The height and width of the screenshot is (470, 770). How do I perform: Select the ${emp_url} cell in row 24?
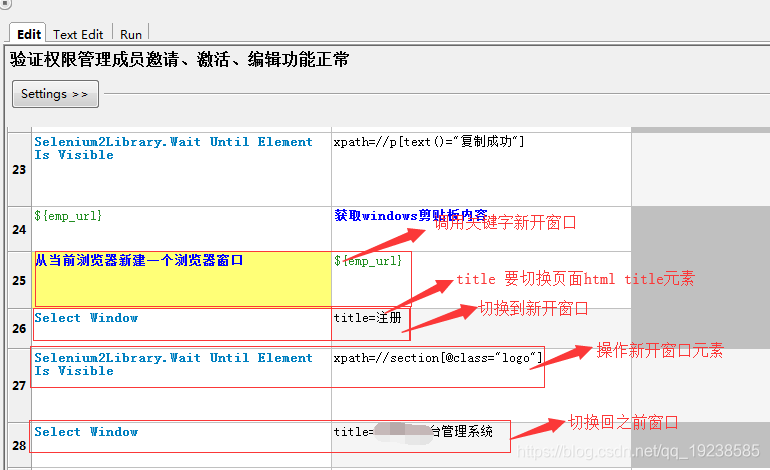[181, 229]
